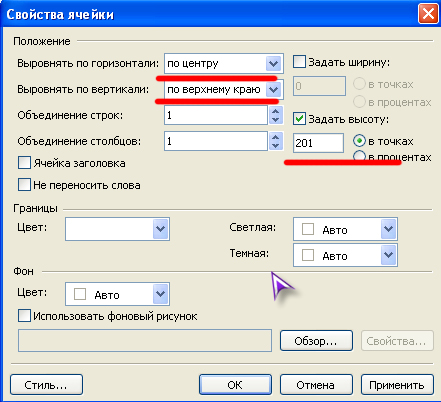Viewport: 441px width, 402px height.
Task: Uncheck the 'Задать высоту' checkbox
Action: pos(299,119)
